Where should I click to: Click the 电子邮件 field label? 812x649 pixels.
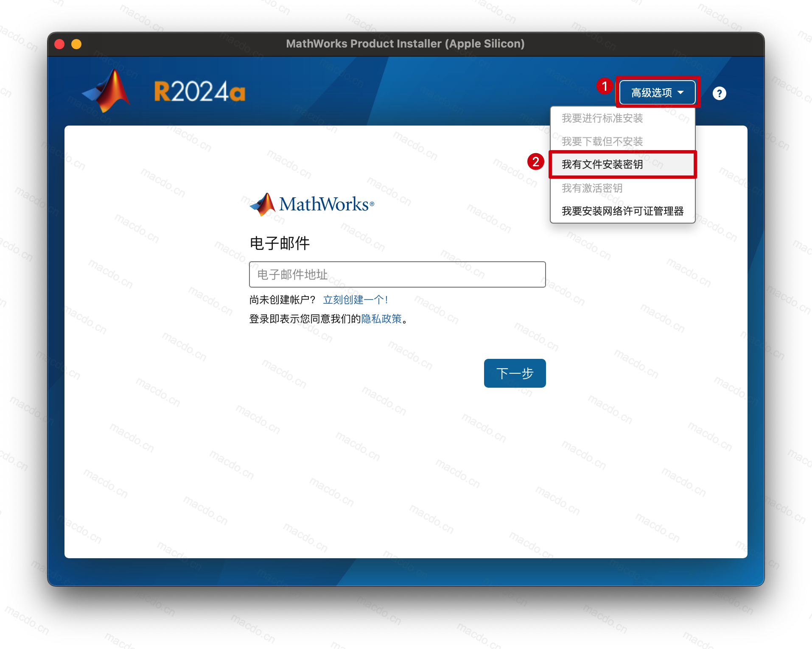[280, 243]
